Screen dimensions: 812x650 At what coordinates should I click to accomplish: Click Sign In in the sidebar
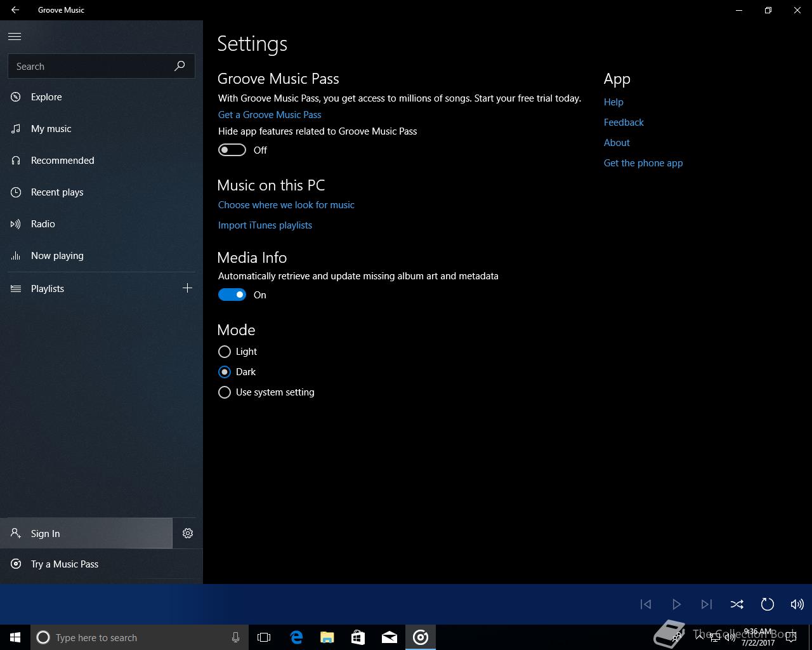pos(86,533)
